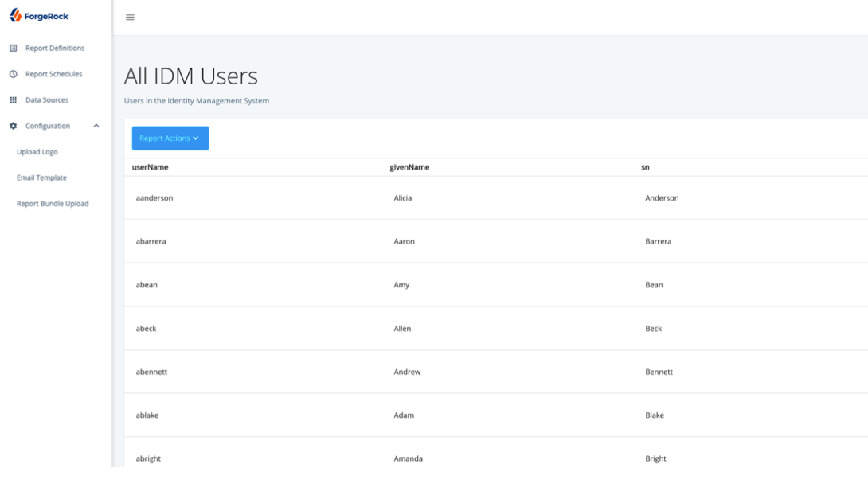Click the sn column header
This screenshot has width=868, height=503.
pos(648,167)
